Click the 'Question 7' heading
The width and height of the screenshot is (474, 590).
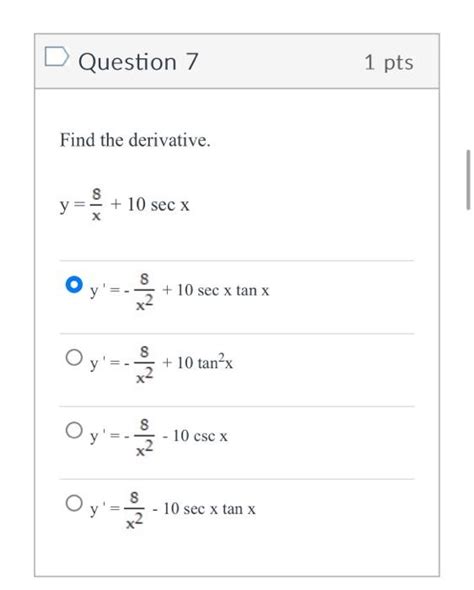click(x=138, y=62)
